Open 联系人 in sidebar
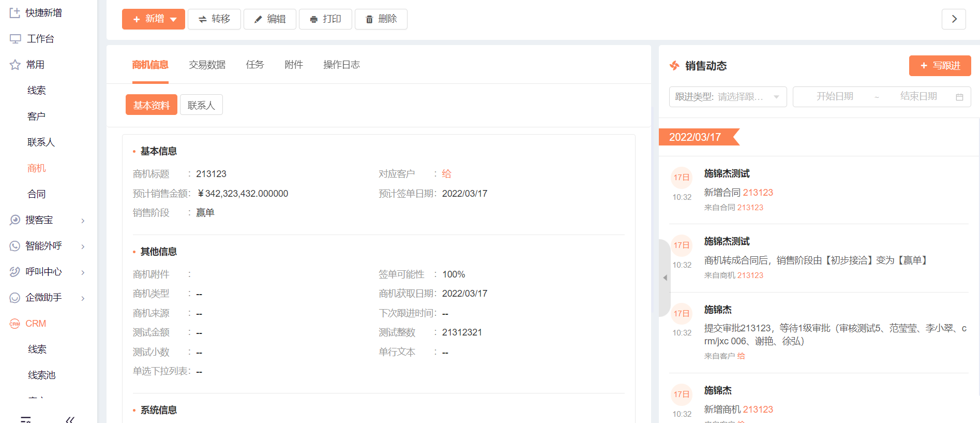 click(41, 142)
